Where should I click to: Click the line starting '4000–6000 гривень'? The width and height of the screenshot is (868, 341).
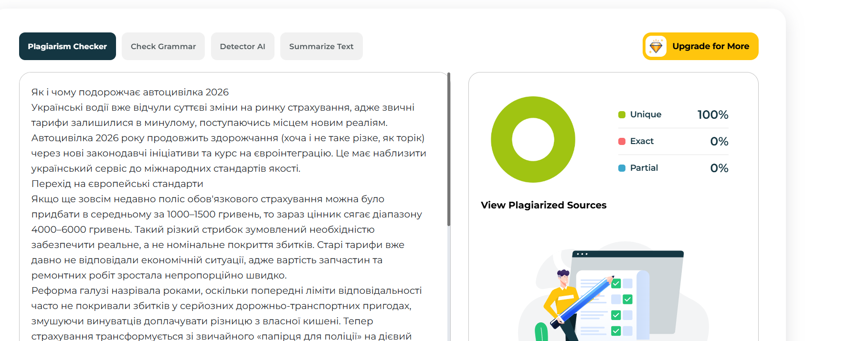203,229
